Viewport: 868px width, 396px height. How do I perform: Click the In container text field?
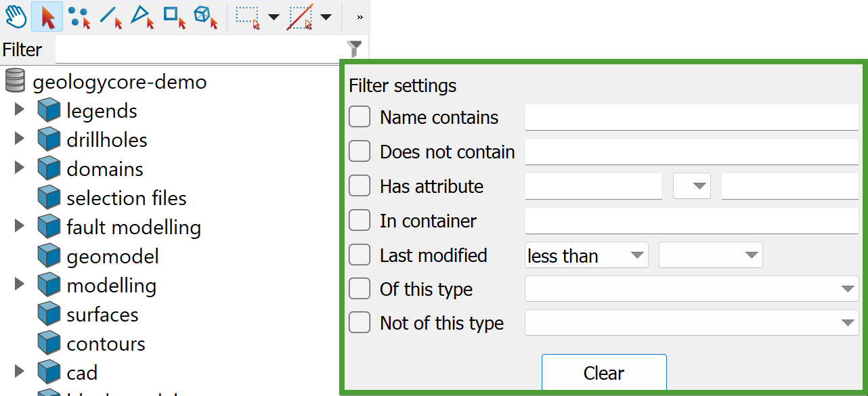point(691,221)
